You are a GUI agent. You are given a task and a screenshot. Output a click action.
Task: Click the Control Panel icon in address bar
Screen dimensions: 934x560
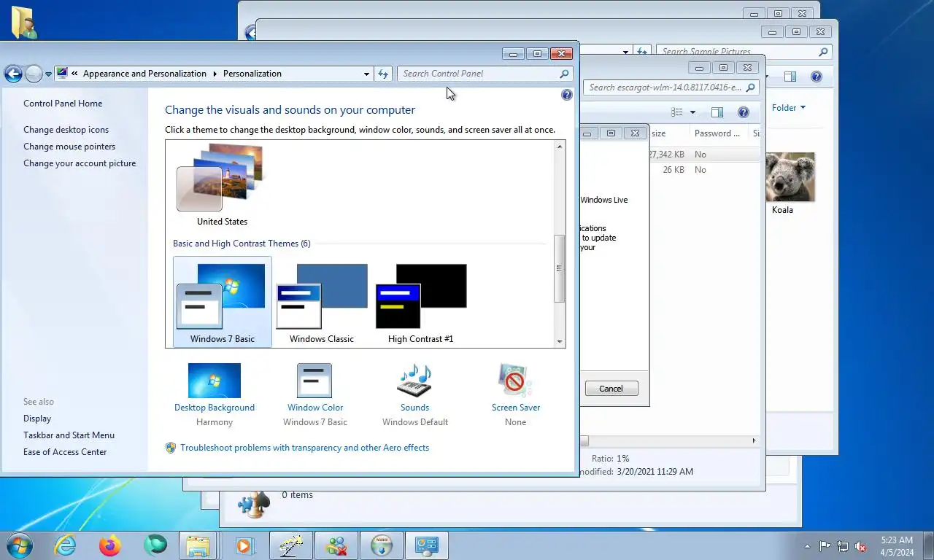pos(62,73)
